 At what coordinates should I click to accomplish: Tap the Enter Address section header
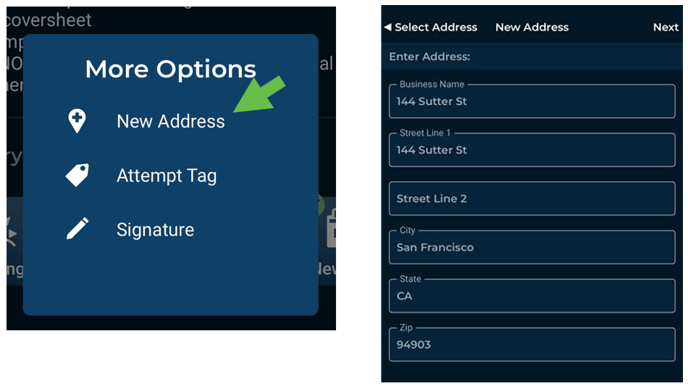click(430, 57)
